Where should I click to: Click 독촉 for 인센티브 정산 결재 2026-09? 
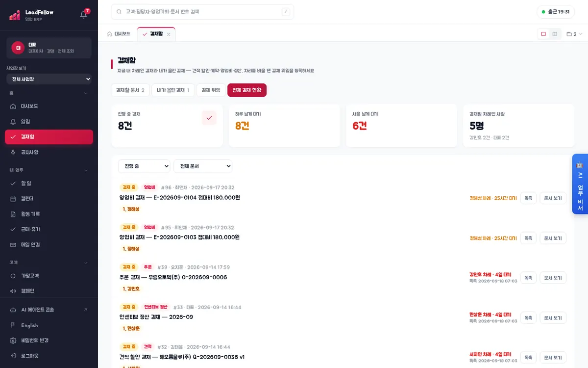(528, 318)
